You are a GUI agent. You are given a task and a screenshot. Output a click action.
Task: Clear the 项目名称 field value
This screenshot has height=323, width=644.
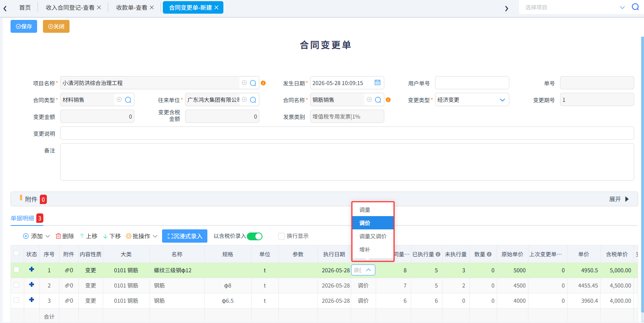point(244,83)
